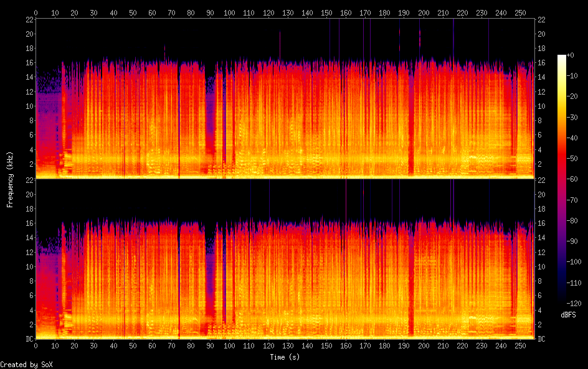
Task: Click the dark gap near 193 s in upper channel
Action: tap(410, 124)
